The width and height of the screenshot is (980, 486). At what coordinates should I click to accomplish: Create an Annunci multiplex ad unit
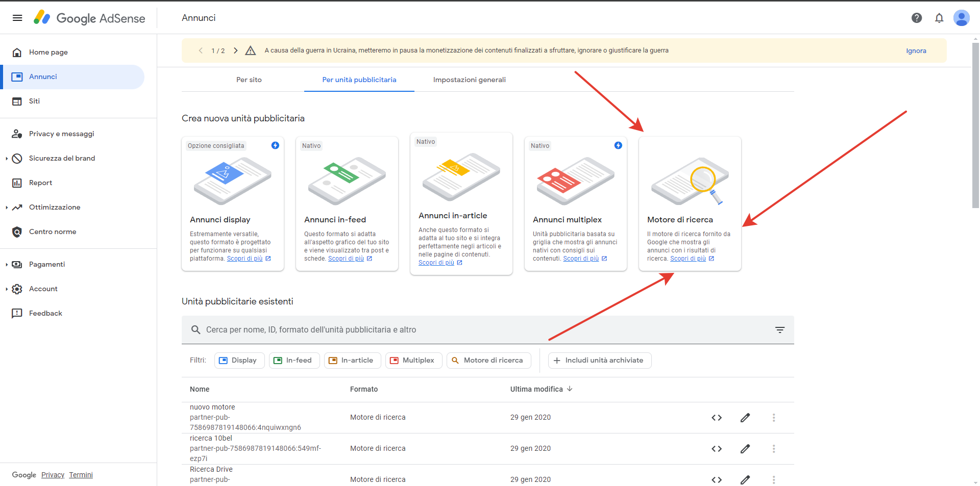(x=576, y=203)
